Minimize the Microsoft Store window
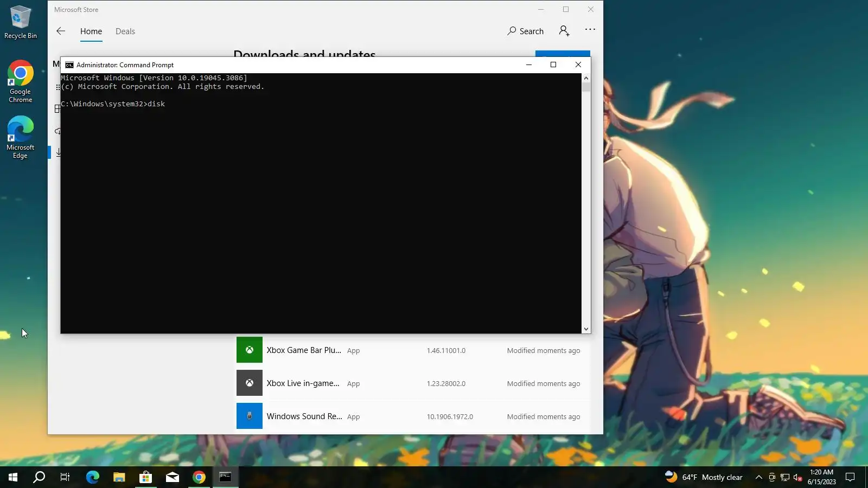Image resolution: width=868 pixels, height=488 pixels. pyautogui.click(x=541, y=9)
